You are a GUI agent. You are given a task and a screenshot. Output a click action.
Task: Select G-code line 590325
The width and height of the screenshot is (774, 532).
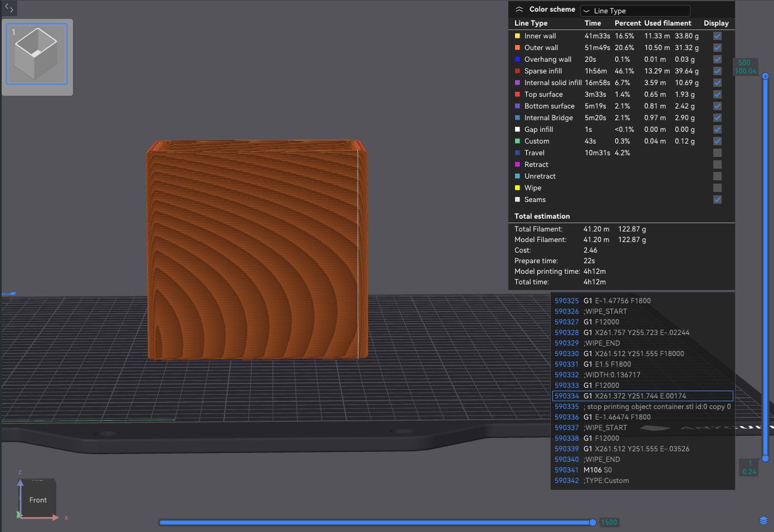(643, 301)
